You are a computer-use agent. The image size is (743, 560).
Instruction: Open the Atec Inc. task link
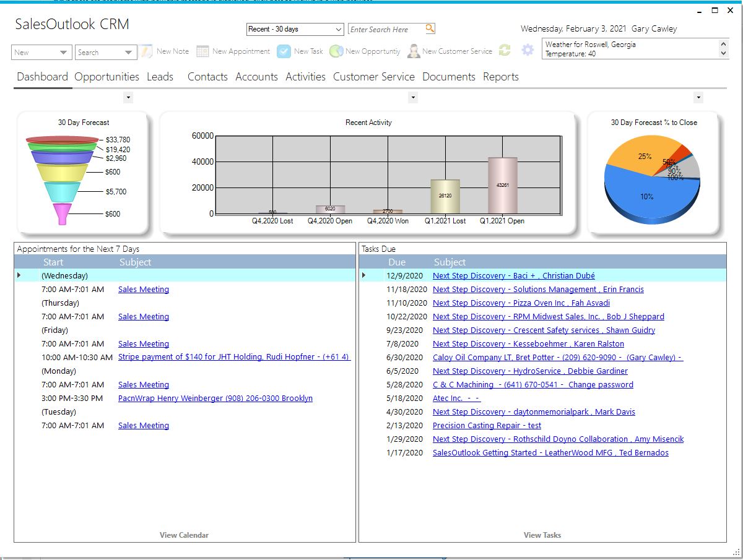(450, 398)
